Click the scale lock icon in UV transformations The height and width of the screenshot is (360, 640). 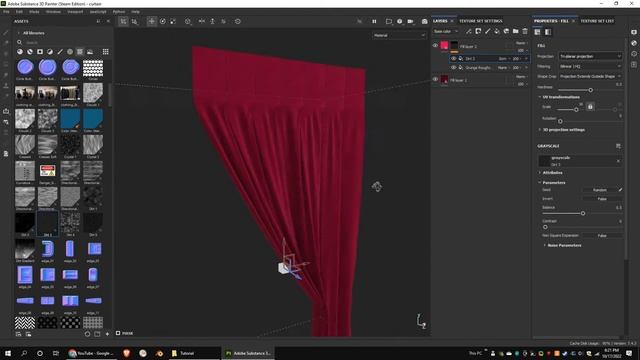click(590, 107)
